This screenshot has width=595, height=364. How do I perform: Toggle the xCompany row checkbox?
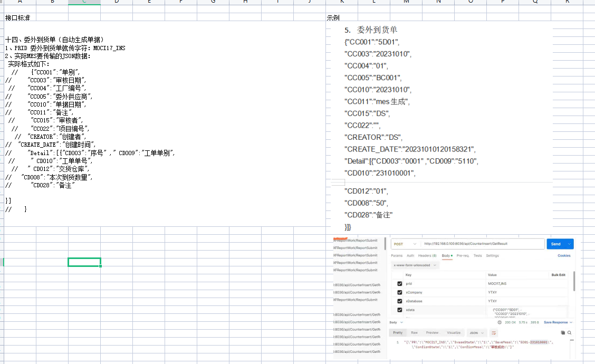(x=399, y=292)
